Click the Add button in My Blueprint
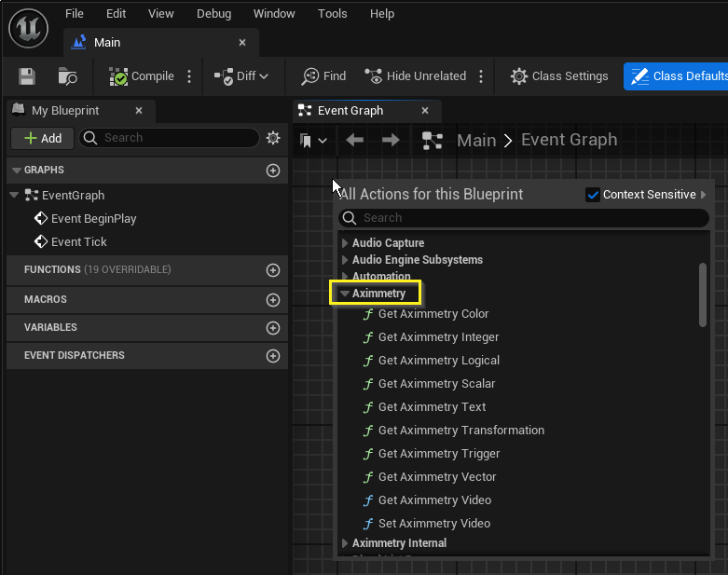Image resolution: width=728 pixels, height=575 pixels. pyautogui.click(x=43, y=138)
